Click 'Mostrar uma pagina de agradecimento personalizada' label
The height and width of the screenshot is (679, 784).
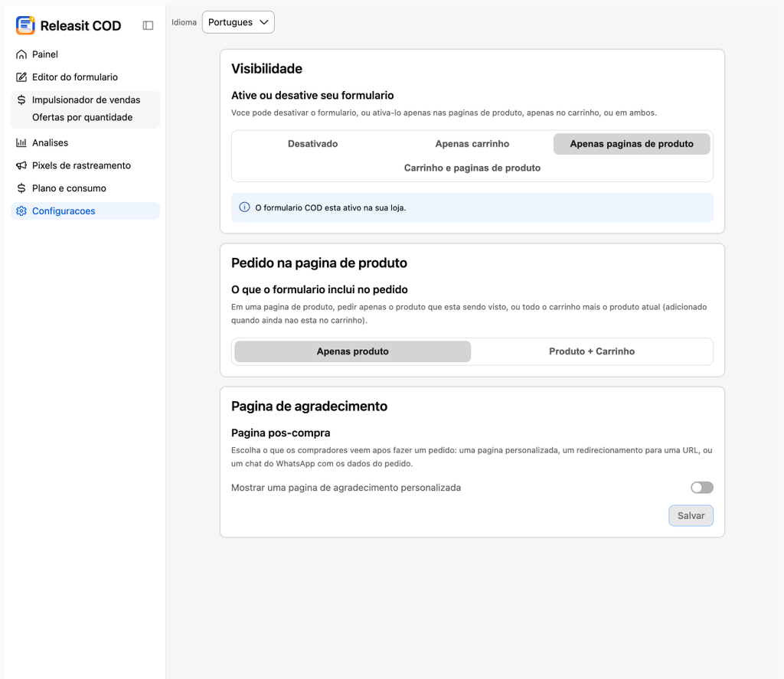pyautogui.click(x=346, y=488)
